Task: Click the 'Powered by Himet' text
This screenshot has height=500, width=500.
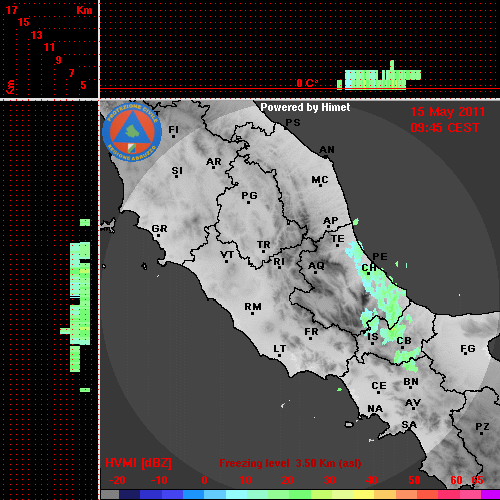Action: [305, 107]
